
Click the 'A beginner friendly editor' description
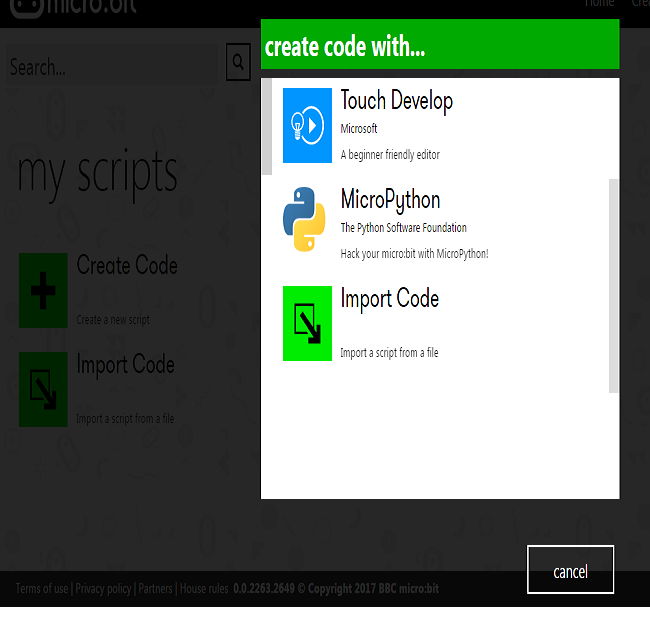(390, 155)
